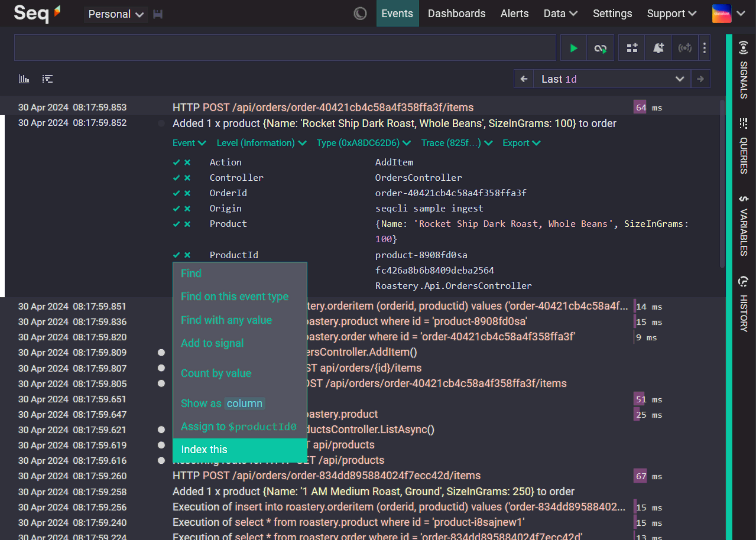Image resolution: width=756 pixels, height=540 pixels.
Task: Open the vertical three-dot more menu
Action: click(705, 48)
